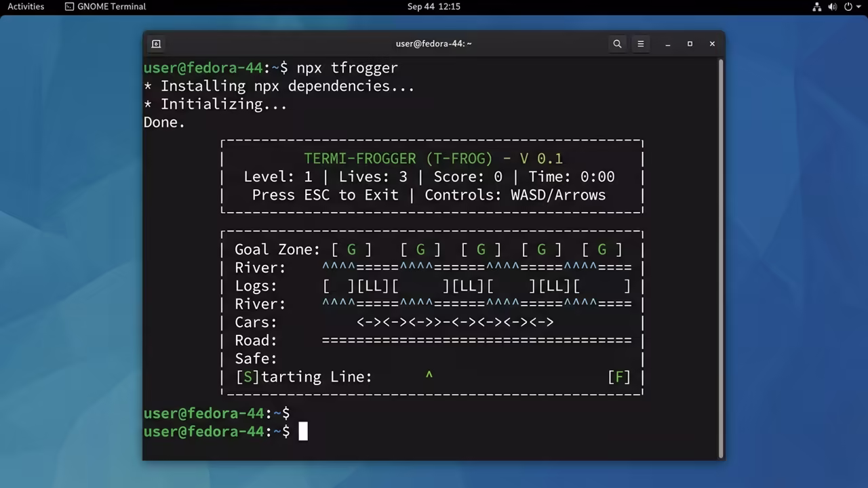
Task: Click the 'Time: 0:00' status text
Action: click(572, 177)
